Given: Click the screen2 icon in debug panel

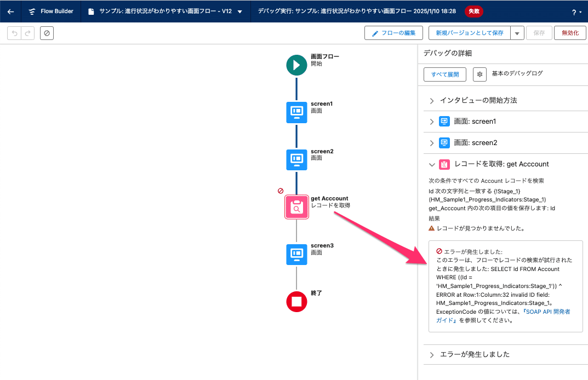Looking at the screenshot, I should point(444,143).
